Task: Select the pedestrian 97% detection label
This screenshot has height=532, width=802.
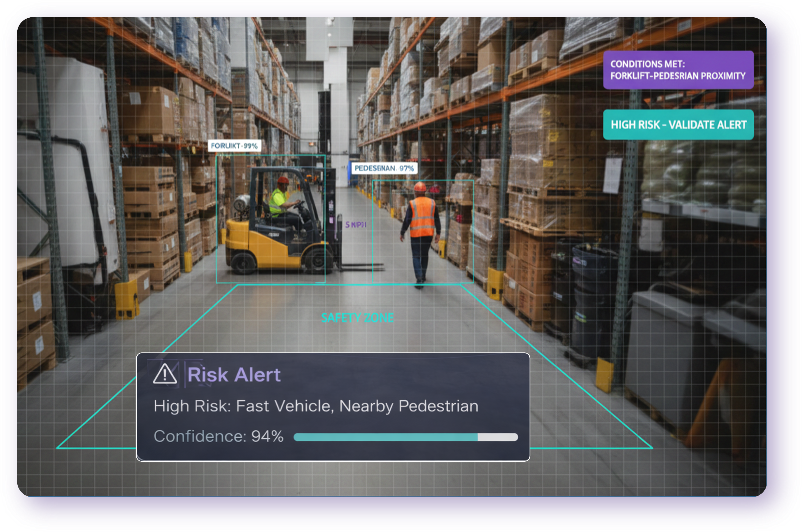Action: pyautogui.click(x=384, y=168)
